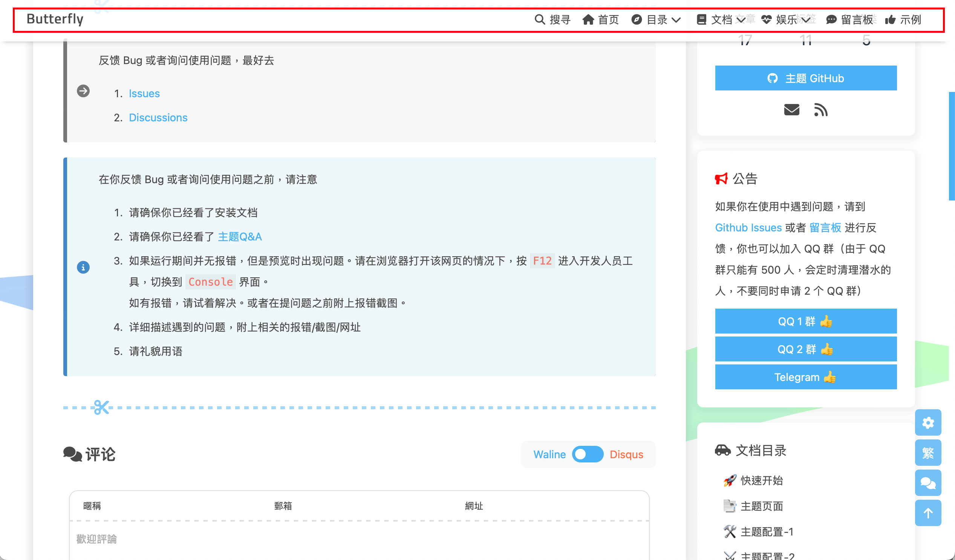955x560 pixels.
Task: Click the search magnifier icon in navbar
Action: tap(540, 20)
